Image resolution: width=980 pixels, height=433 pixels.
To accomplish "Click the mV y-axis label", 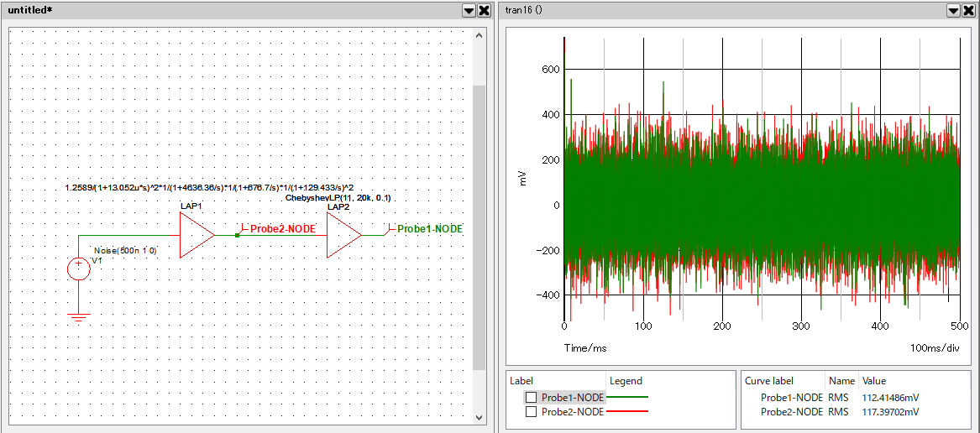I will pyautogui.click(x=524, y=180).
